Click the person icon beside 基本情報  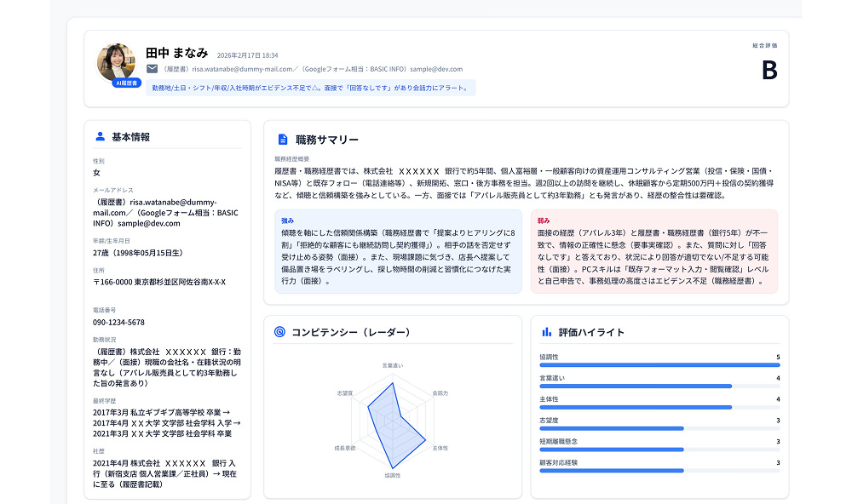click(x=100, y=136)
